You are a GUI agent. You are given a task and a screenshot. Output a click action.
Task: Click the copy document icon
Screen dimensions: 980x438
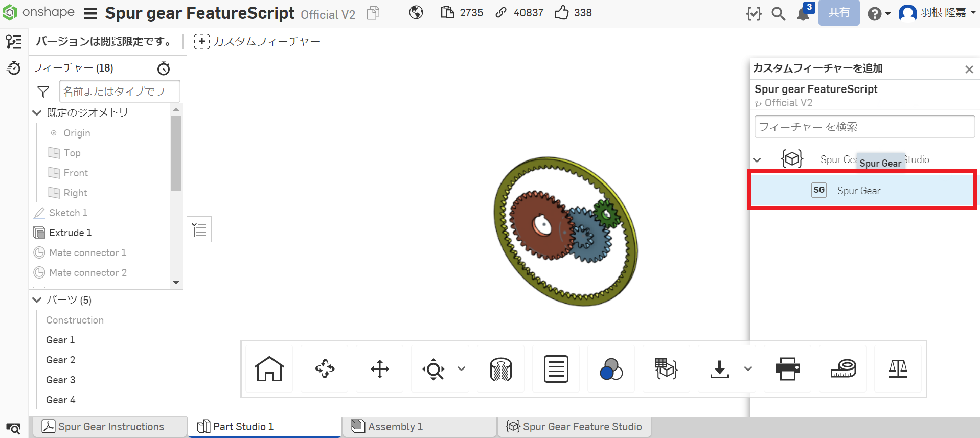coord(374,12)
